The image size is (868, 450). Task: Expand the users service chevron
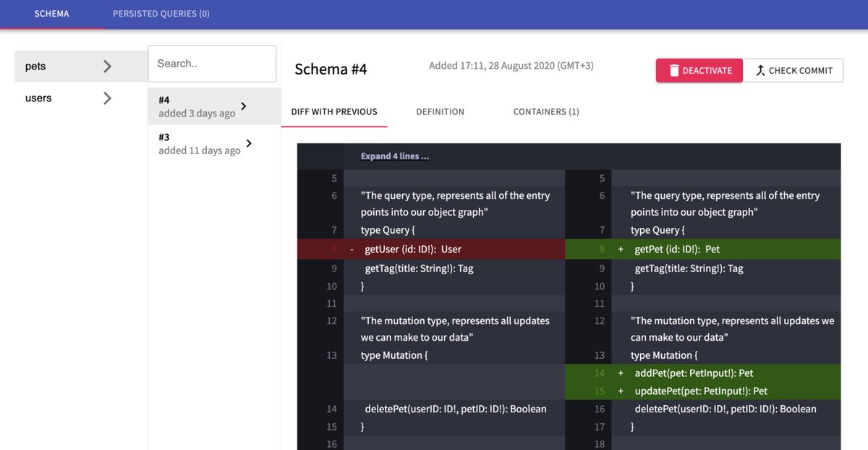107,98
